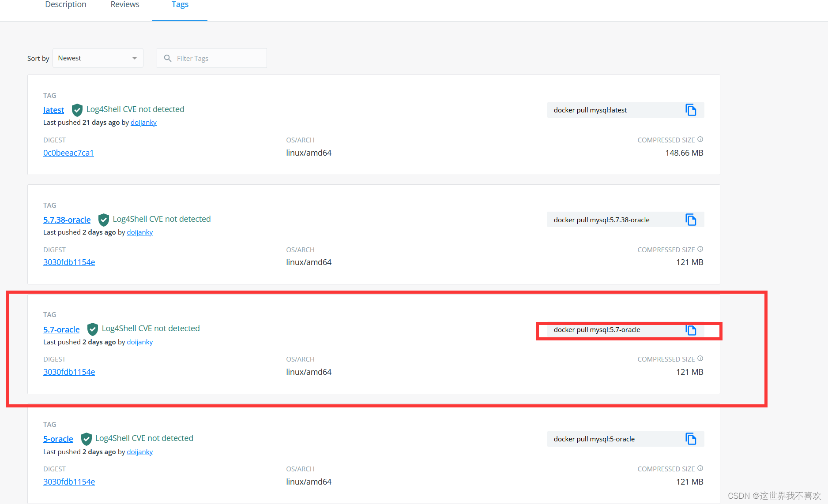Viewport: 828px width, 504px height.
Task: Click the docker pull mysql:5.7-oracle command text
Action: [597, 329]
